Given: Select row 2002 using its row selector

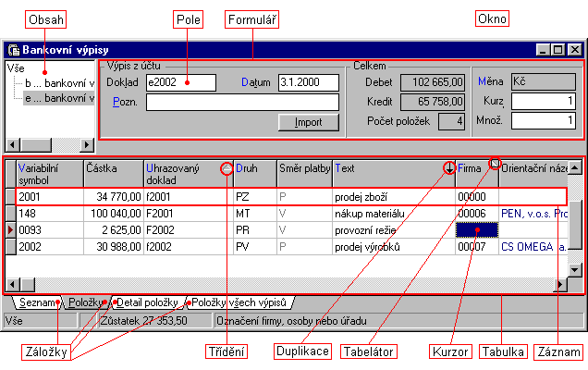Looking at the screenshot, I should point(10,247).
